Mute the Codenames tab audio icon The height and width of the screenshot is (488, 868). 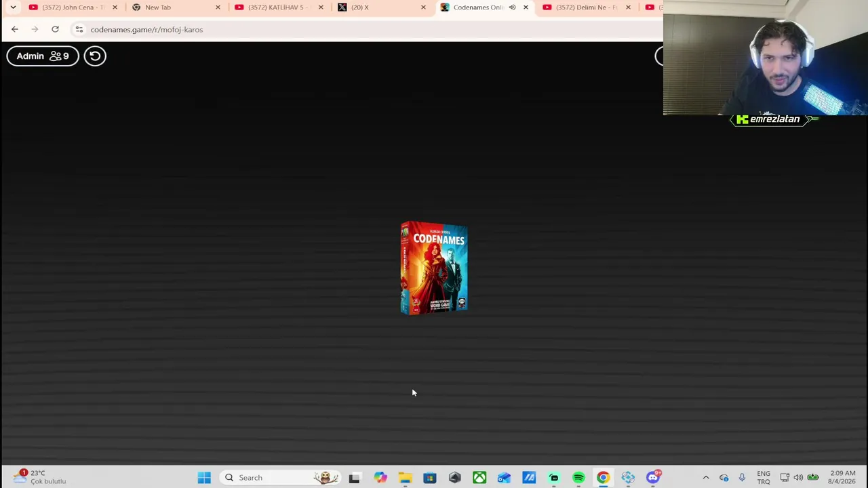pyautogui.click(x=512, y=7)
